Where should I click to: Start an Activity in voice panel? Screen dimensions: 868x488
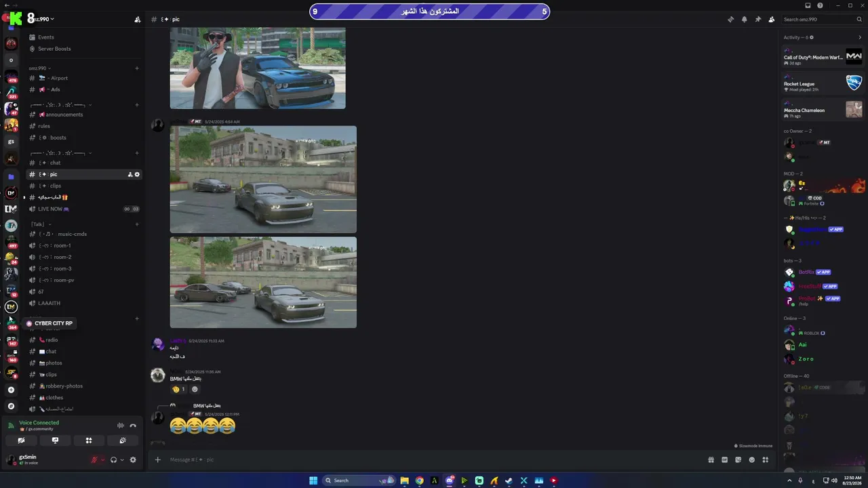(89, 441)
